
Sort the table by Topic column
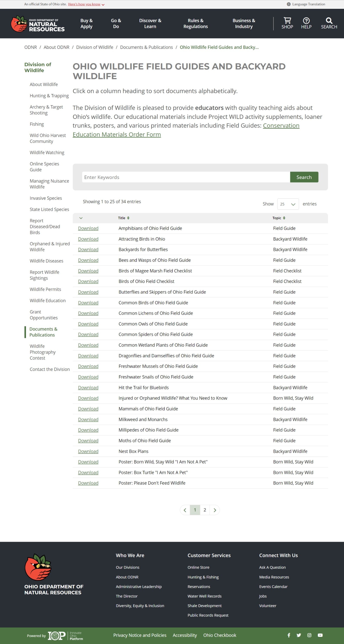(x=279, y=218)
